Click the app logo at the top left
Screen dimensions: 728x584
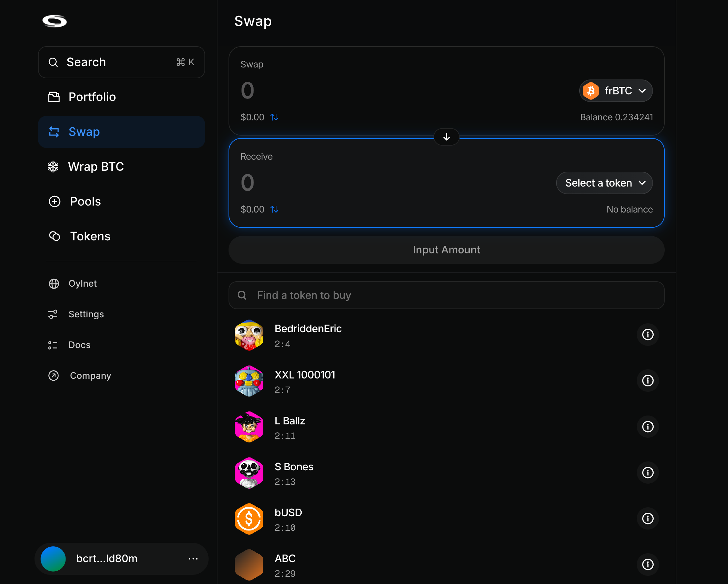pyautogui.click(x=54, y=21)
